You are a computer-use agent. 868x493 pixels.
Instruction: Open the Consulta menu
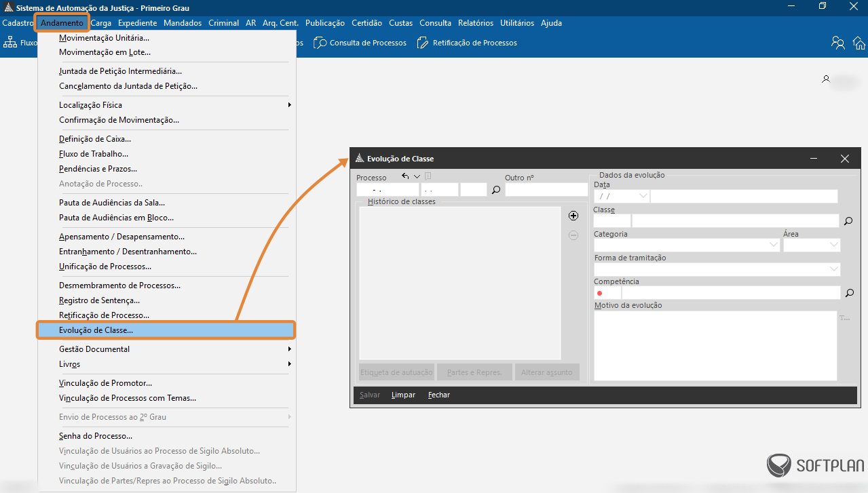[436, 23]
